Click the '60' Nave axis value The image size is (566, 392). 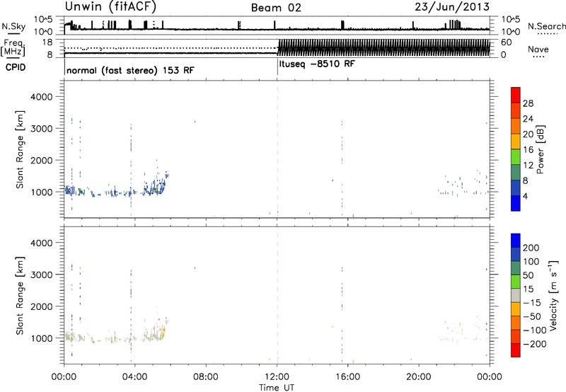click(x=507, y=42)
